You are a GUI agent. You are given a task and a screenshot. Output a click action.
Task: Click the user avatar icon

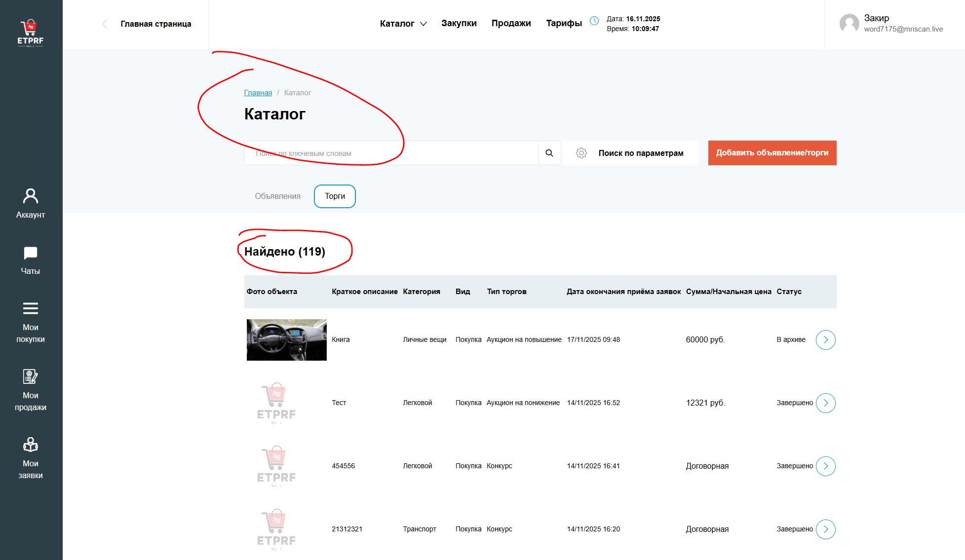[x=849, y=23]
